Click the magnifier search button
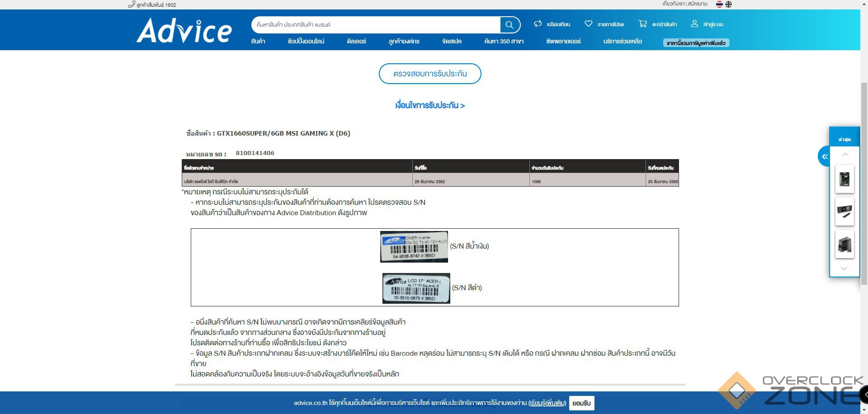This screenshot has height=414, width=868. tap(509, 24)
